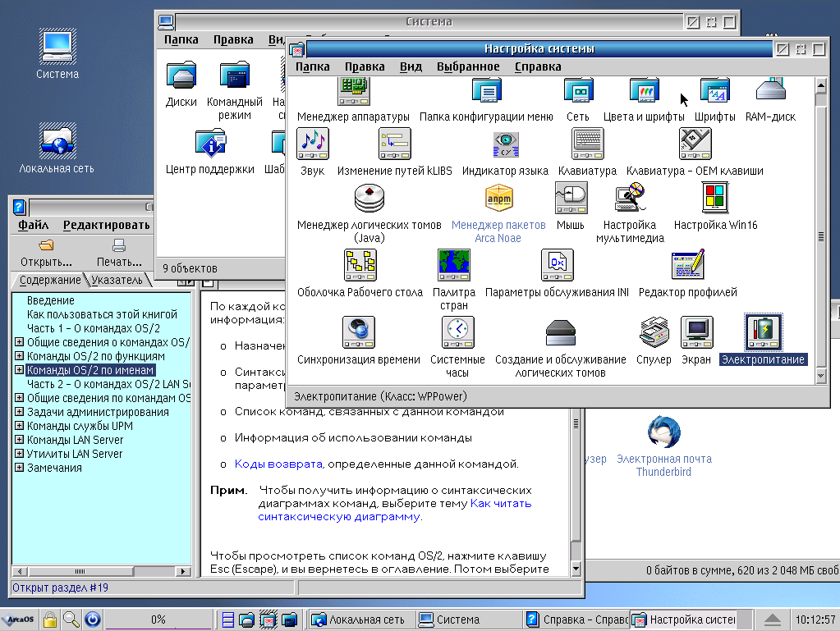This screenshot has width=840, height=631.
Task: Open Создание и обслуживание логических томов icon
Action: tap(560, 332)
